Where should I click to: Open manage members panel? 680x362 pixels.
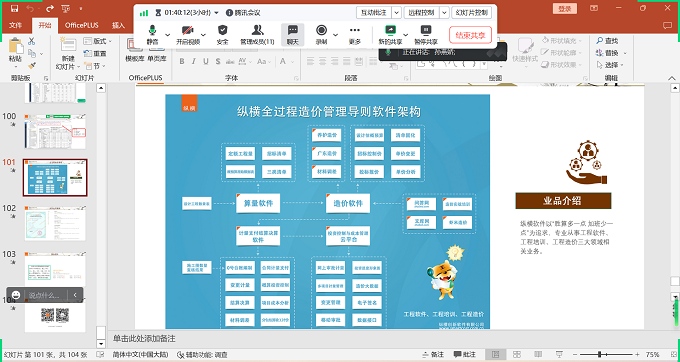257,35
